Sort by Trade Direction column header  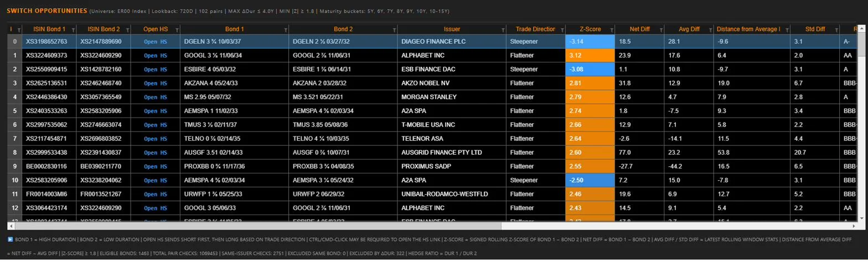(535, 29)
